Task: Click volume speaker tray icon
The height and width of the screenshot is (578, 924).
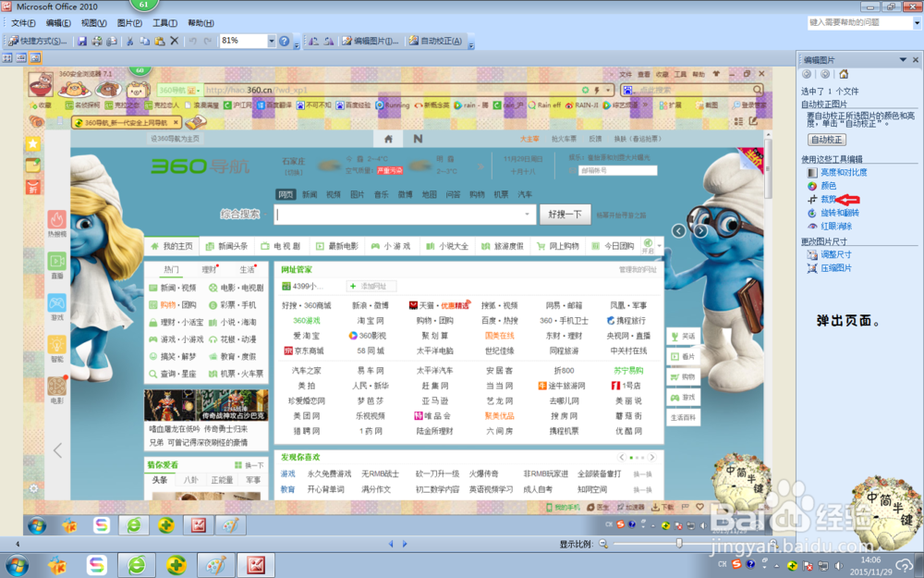Action: click(x=837, y=566)
